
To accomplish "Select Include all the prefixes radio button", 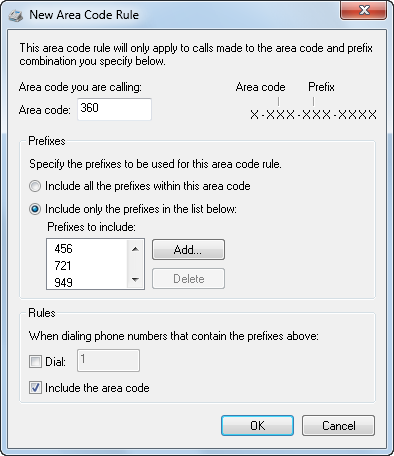I will [35, 186].
